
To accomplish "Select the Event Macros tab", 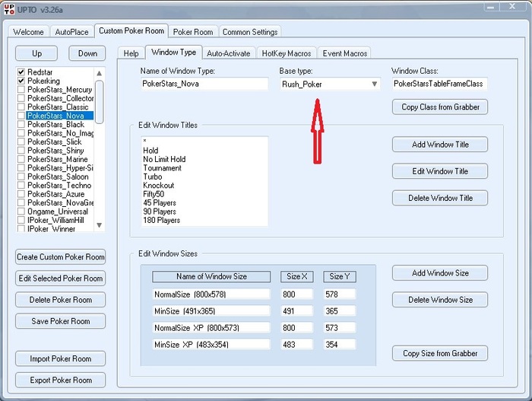I will (345, 53).
